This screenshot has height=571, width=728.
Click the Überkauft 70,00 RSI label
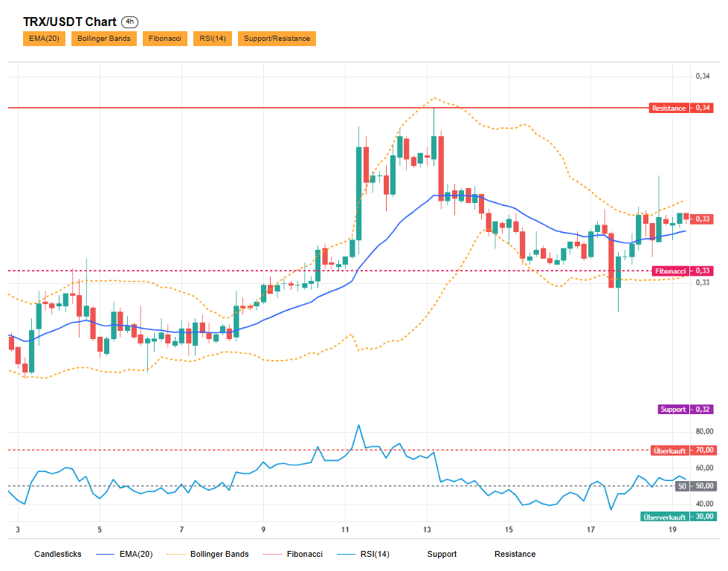683,451
